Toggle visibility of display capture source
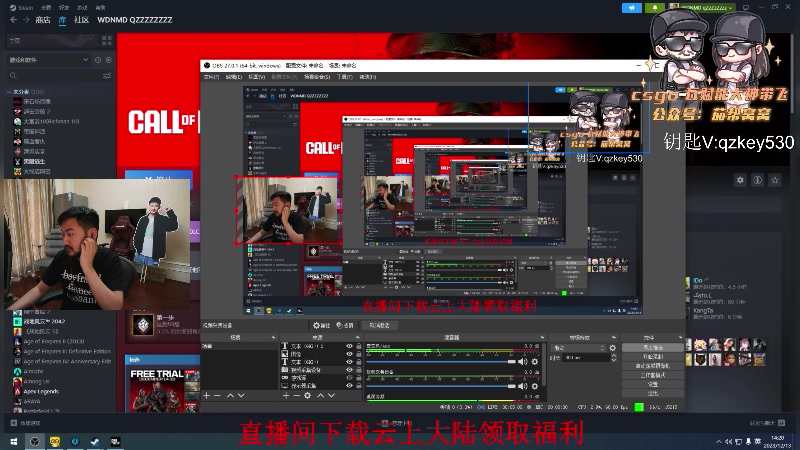This screenshot has height=450, width=800. tap(349, 385)
